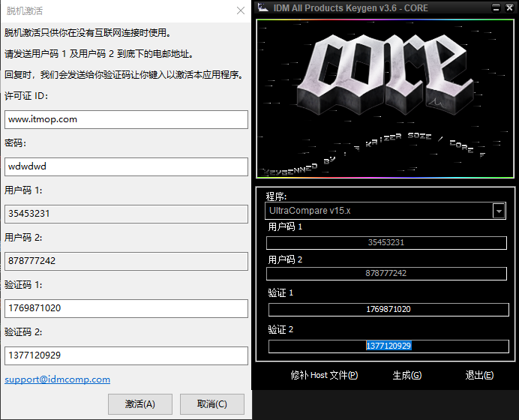Click 生成(G) to generate codes
Viewport: 519px width, 420px height.
[x=406, y=375]
